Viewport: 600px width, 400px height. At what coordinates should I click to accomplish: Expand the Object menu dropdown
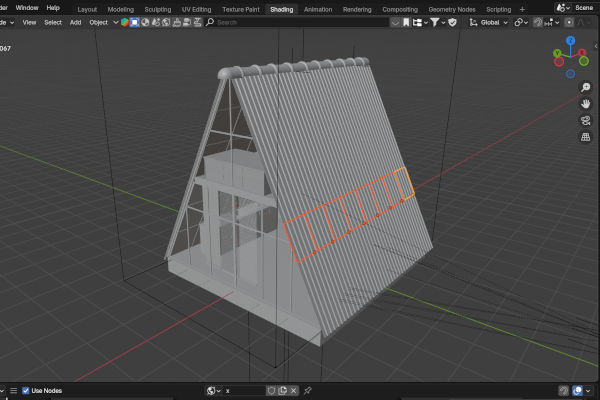tap(101, 22)
